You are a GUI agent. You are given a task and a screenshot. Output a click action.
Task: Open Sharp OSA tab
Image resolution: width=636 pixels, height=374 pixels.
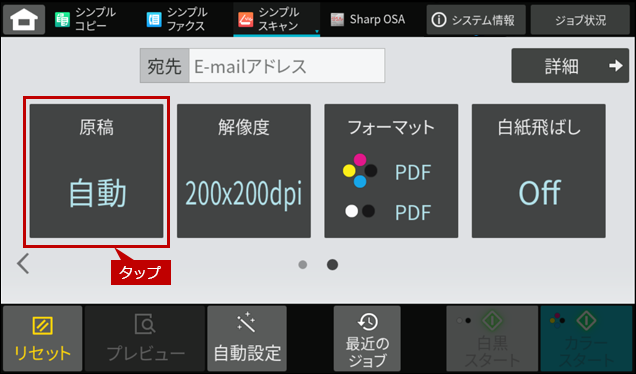[x=368, y=19]
